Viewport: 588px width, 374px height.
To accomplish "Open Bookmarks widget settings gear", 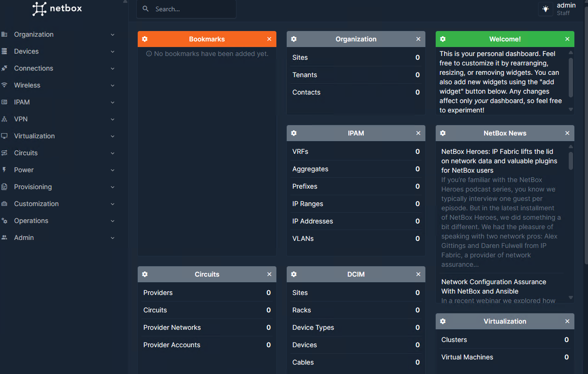I will (x=145, y=39).
